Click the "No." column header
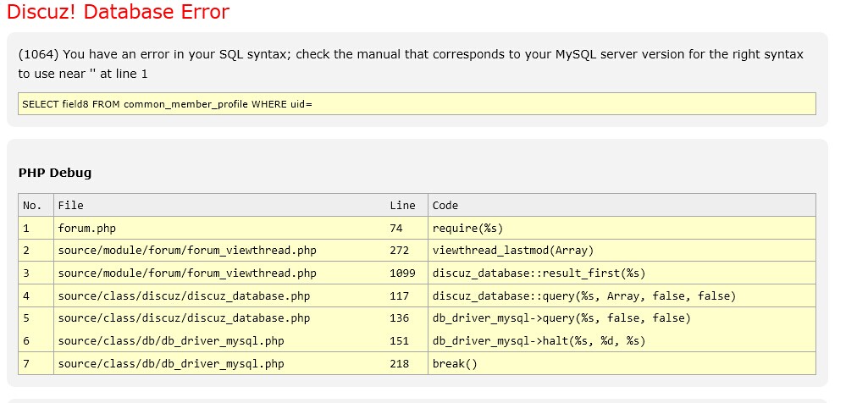The image size is (868, 403). (32, 205)
